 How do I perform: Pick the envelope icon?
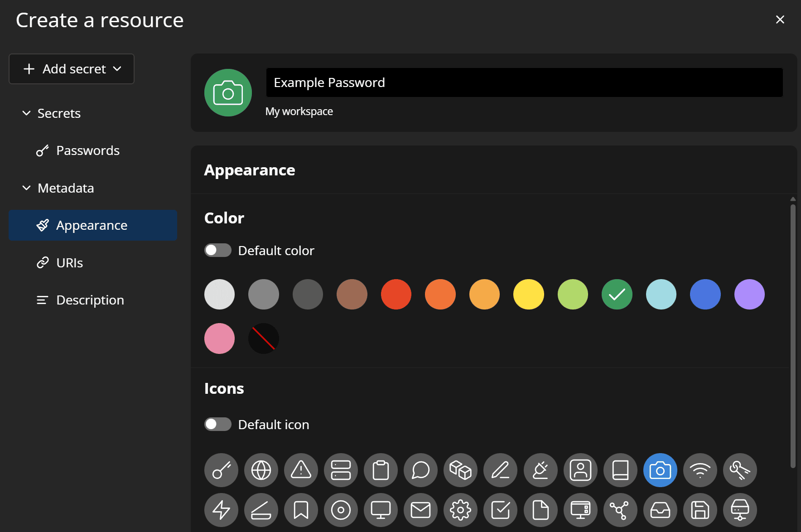pyautogui.click(x=420, y=510)
